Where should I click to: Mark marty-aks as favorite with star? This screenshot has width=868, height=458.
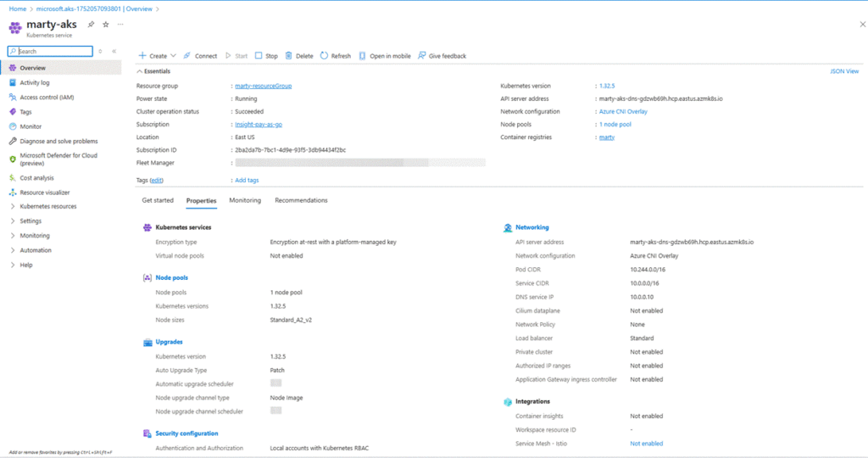106,25
